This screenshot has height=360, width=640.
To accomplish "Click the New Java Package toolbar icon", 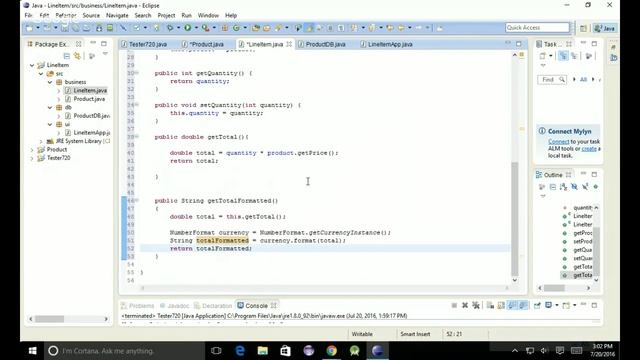I will click(224, 28).
